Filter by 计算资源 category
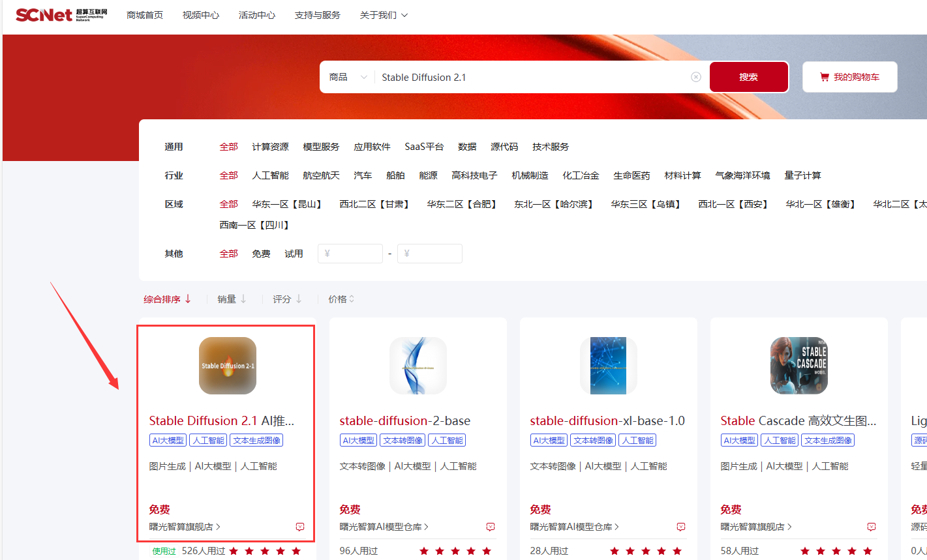Viewport: 927px width, 560px height. click(x=270, y=147)
